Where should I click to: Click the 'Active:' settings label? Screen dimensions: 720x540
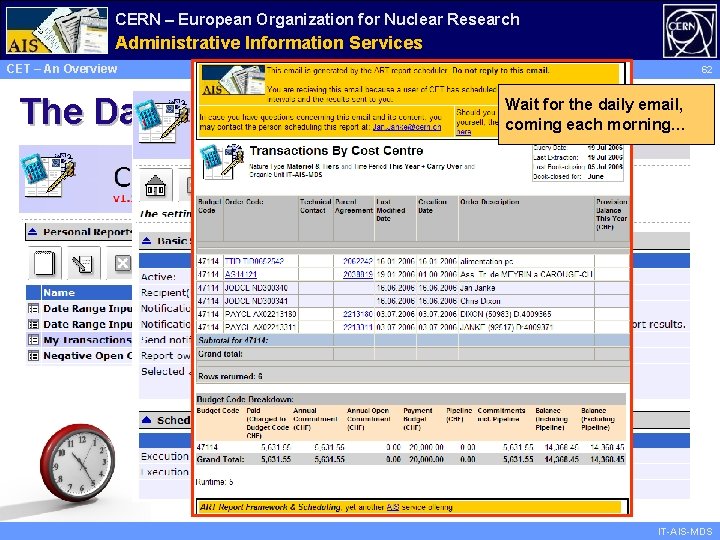(x=158, y=277)
